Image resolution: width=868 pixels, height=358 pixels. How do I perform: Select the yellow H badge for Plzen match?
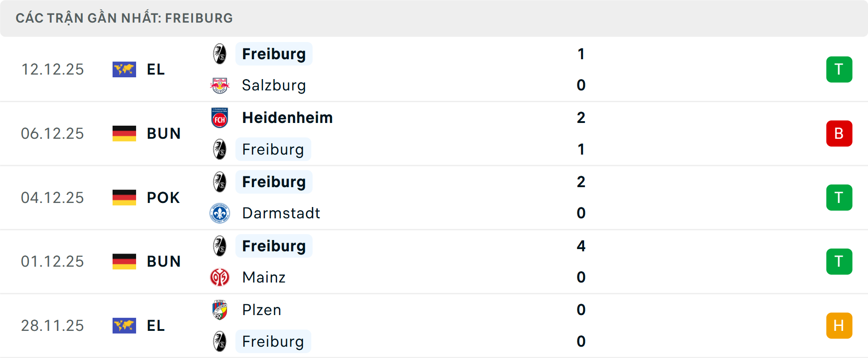[x=839, y=325]
